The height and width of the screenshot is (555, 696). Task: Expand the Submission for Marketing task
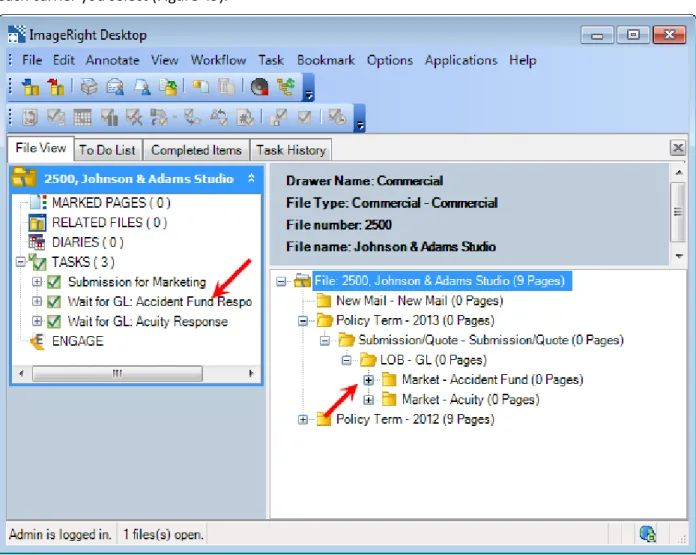click(x=37, y=281)
